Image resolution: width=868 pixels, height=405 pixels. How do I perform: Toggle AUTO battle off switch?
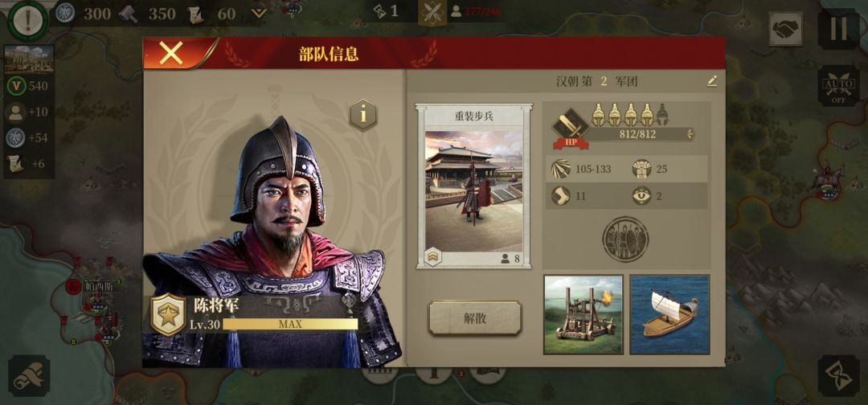click(x=838, y=86)
